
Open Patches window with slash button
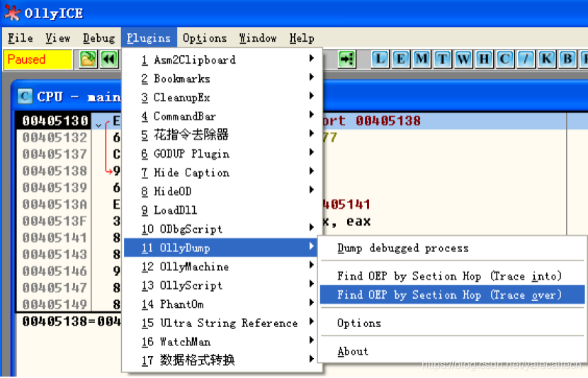(x=526, y=59)
